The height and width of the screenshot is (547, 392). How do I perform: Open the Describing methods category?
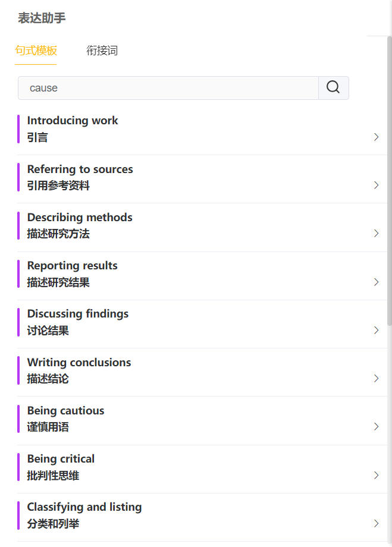80,225
